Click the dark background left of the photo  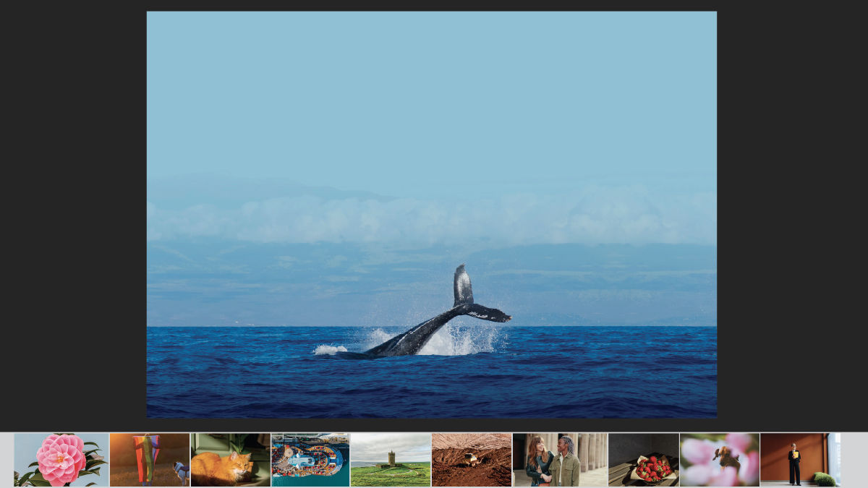pos(73,215)
